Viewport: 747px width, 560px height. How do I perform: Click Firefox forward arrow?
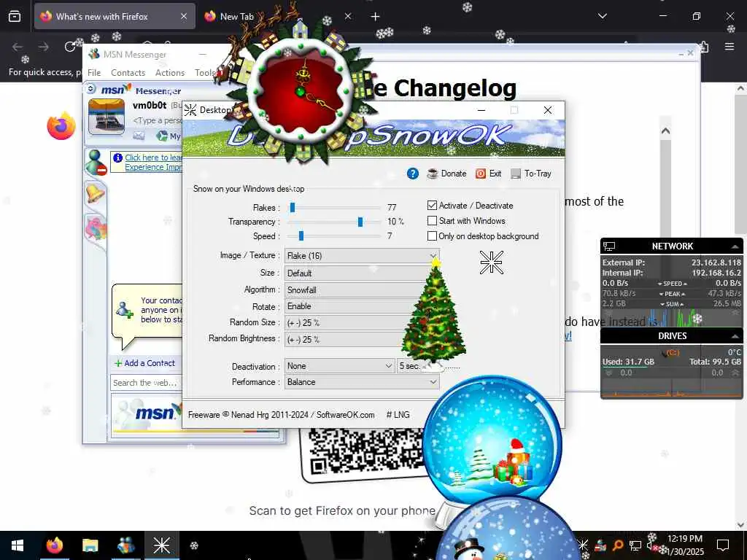click(43, 47)
